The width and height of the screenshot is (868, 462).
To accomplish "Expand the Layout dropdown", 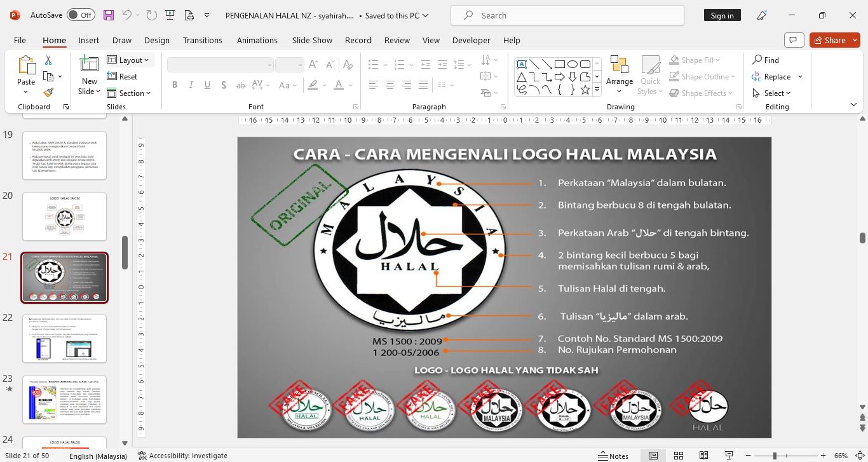I will pyautogui.click(x=129, y=60).
